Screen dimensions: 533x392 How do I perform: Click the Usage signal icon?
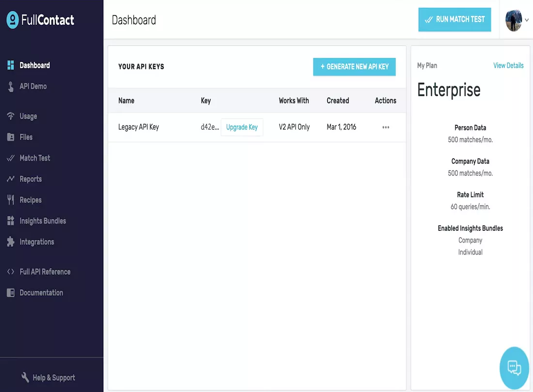11,116
